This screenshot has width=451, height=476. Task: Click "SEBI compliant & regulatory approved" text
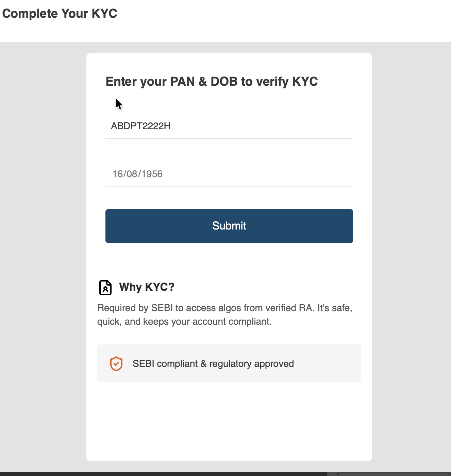click(x=213, y=364)
